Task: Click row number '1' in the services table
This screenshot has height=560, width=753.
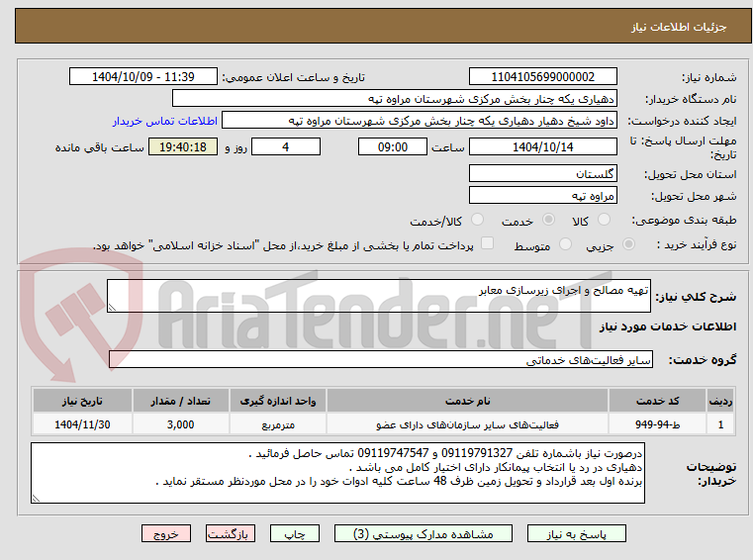Action: pyautogui.click(x=720, y=424)
